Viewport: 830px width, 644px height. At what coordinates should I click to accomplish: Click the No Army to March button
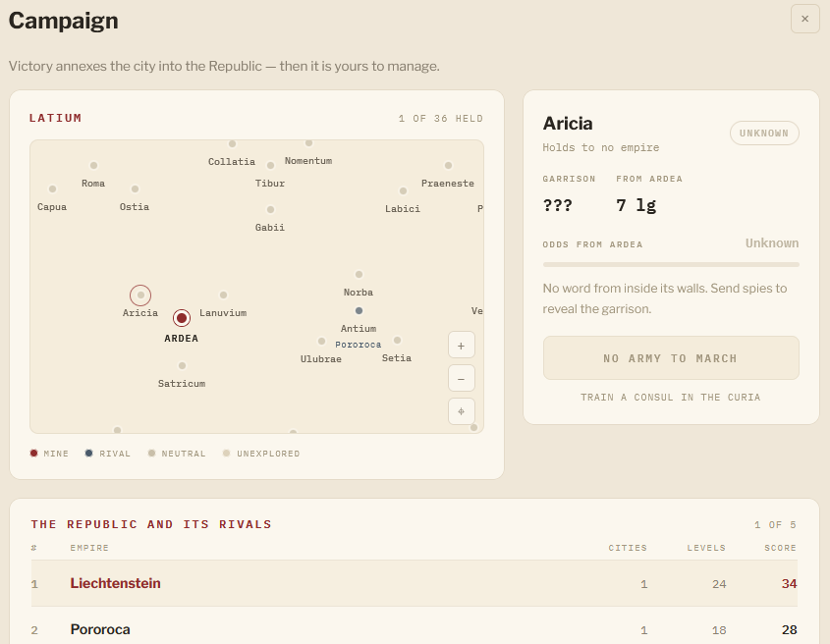(x=671, y=358)
